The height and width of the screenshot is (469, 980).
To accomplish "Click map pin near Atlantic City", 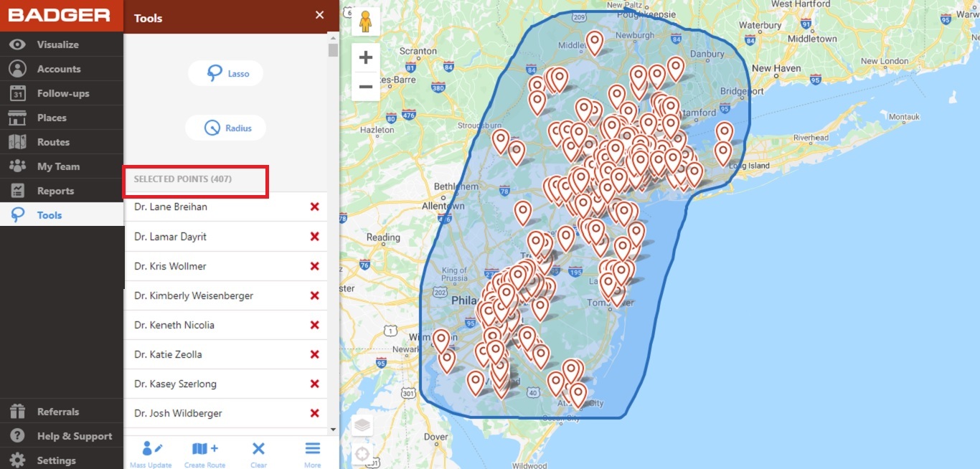I will (578, 395).
